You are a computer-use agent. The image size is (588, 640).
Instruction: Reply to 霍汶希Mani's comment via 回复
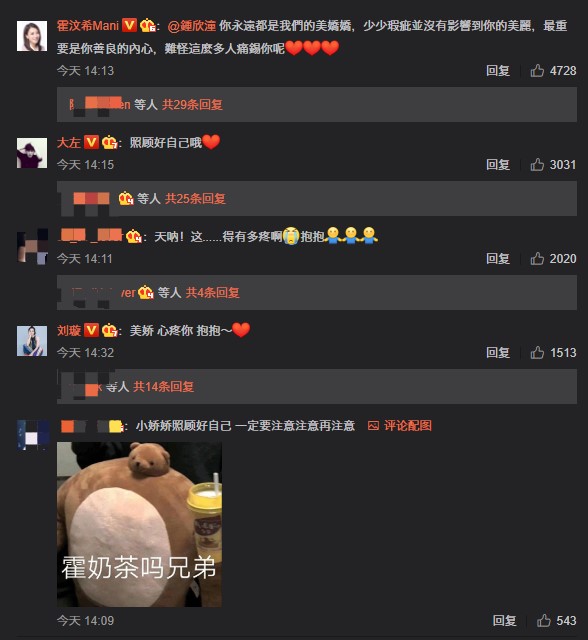coord(498,71)
